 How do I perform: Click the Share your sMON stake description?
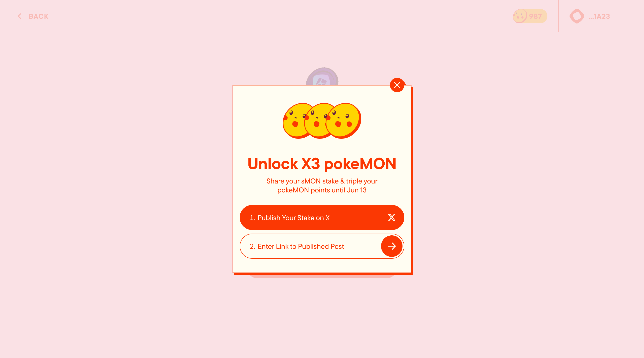pos(322,186)
